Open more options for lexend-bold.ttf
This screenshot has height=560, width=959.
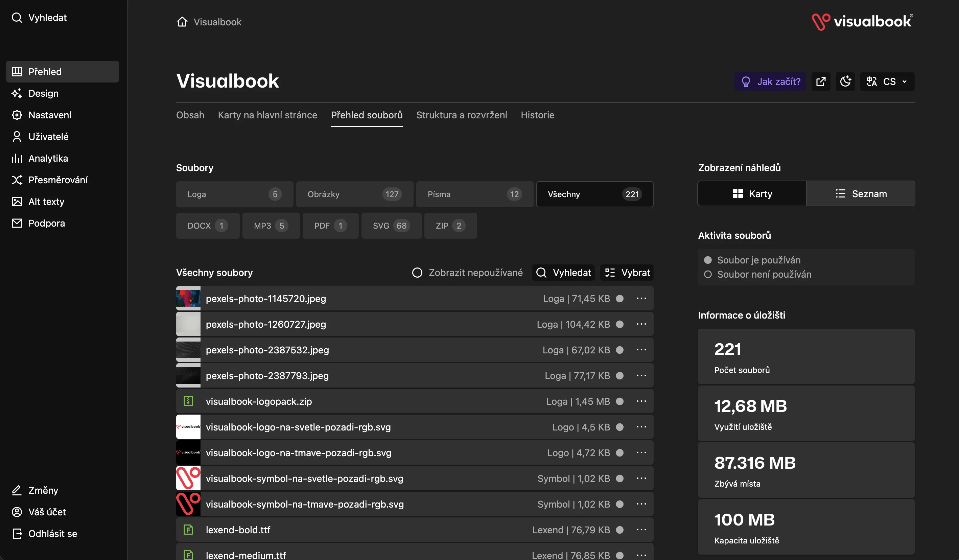[x=641, y=530]
